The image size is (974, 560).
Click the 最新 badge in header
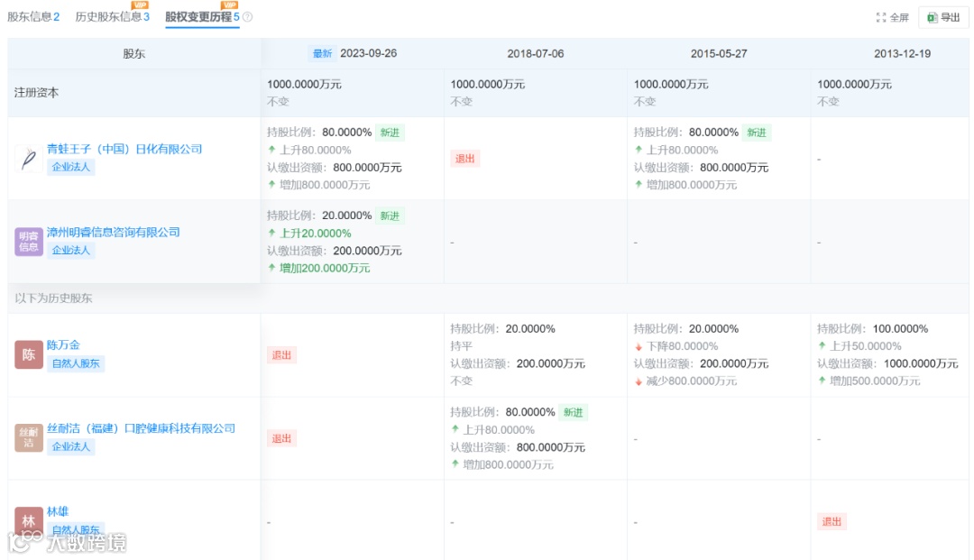[x=322, y=53]
